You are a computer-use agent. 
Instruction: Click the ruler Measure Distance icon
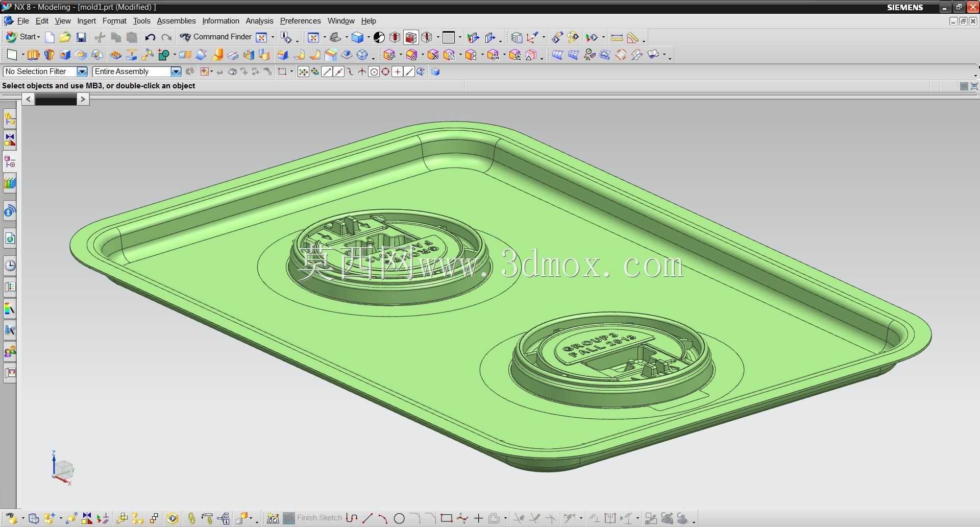[x=617, y=37]
